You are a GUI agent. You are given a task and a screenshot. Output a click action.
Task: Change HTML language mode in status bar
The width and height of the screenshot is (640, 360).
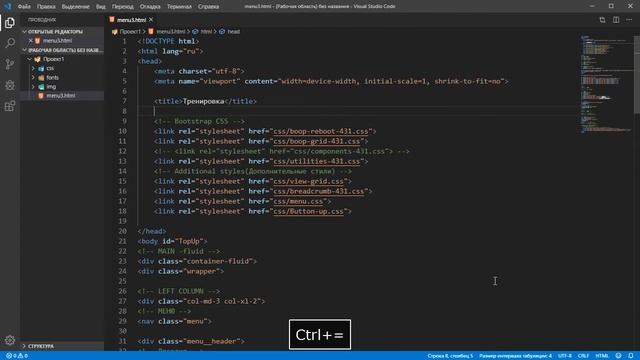(x=602, y=356)
